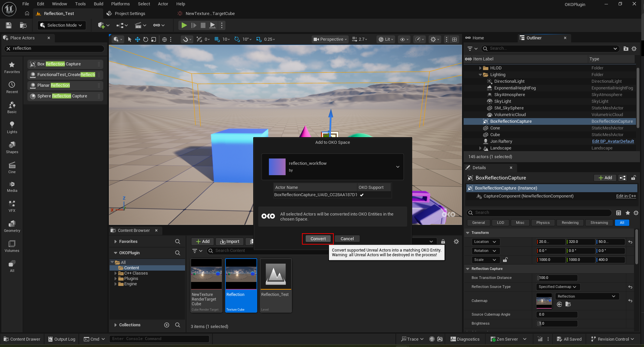Click Add button in Details panel
This screenshot has height=347, width=644.
click(x=605, y=178)
